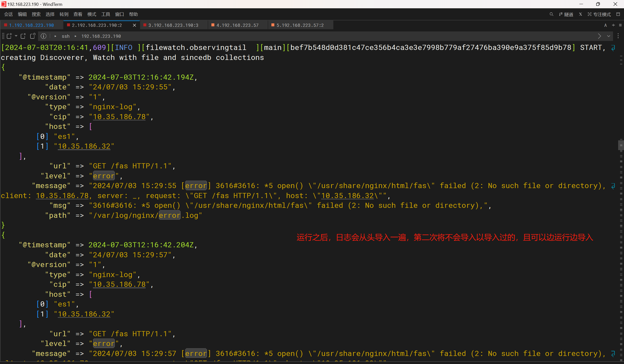Open the three-dot more options menu
Viewport: 624px width, 364px height.
click(x=618, y=36)
